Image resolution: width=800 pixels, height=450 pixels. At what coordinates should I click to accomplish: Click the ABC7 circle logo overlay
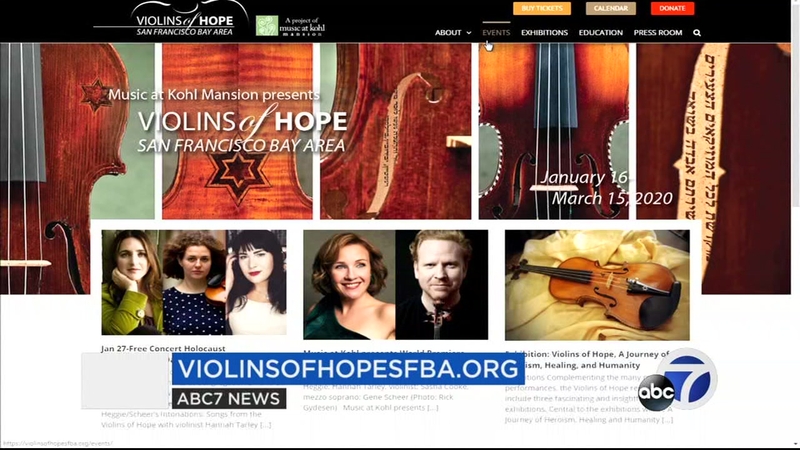tap(678, 380)
